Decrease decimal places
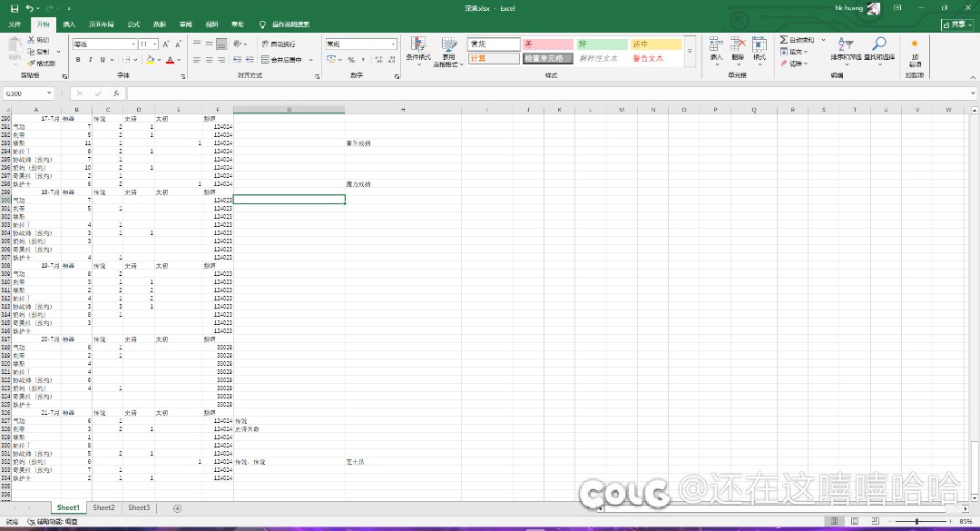This screenshot has height=531, width=980. pos(392,60)
